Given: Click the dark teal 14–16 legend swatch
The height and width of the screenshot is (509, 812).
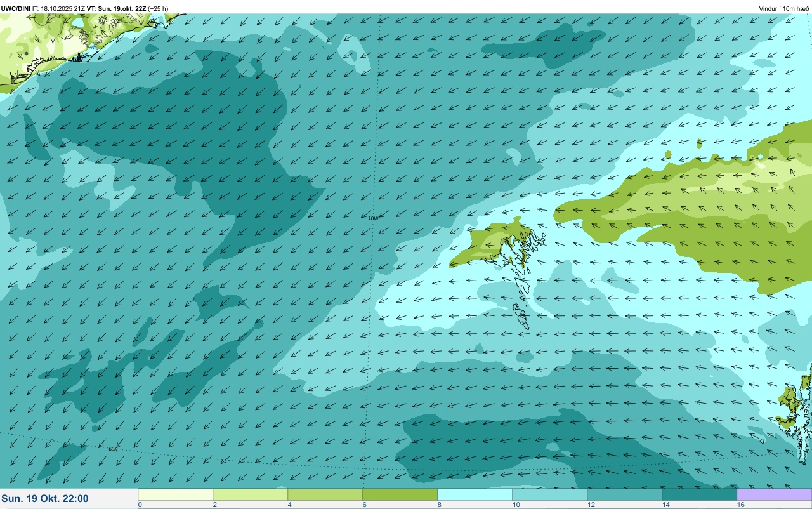Looking at the screenshot, I should click(x=699, y=494).
